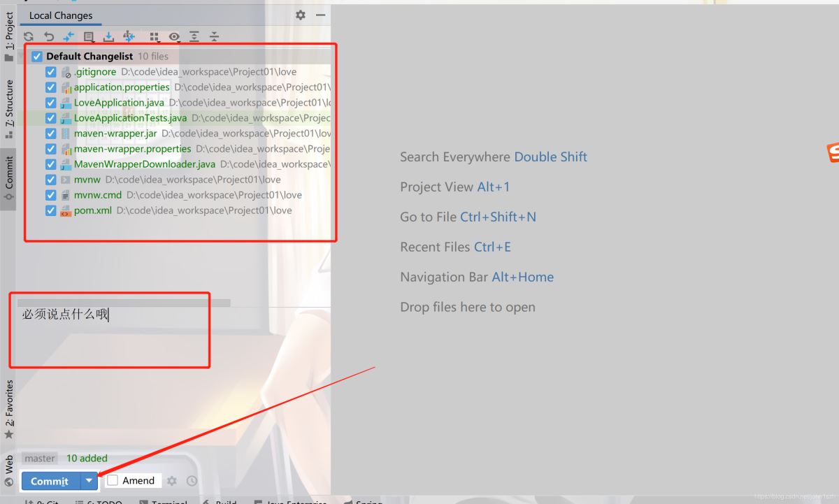Viewport: 839px width, 504px height.
Task: Select the maven-wrapper.properties file name
Action: (133, 149)
